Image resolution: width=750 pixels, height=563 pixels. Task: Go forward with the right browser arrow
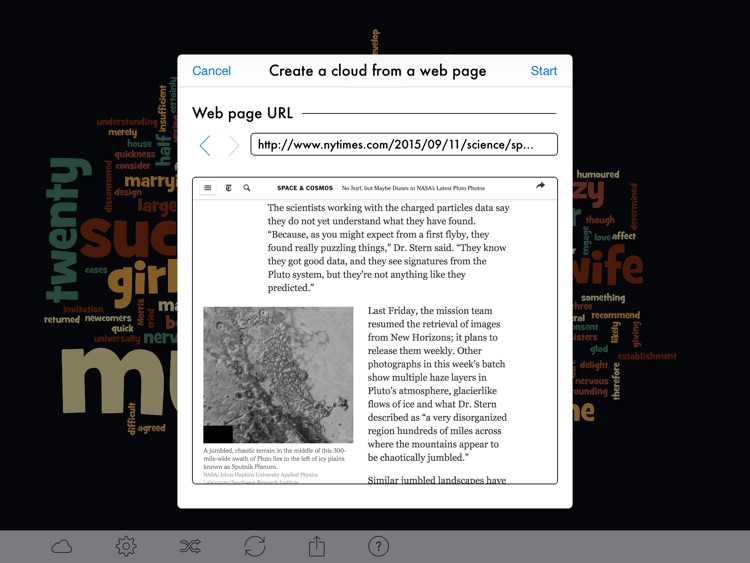[233, 145]
